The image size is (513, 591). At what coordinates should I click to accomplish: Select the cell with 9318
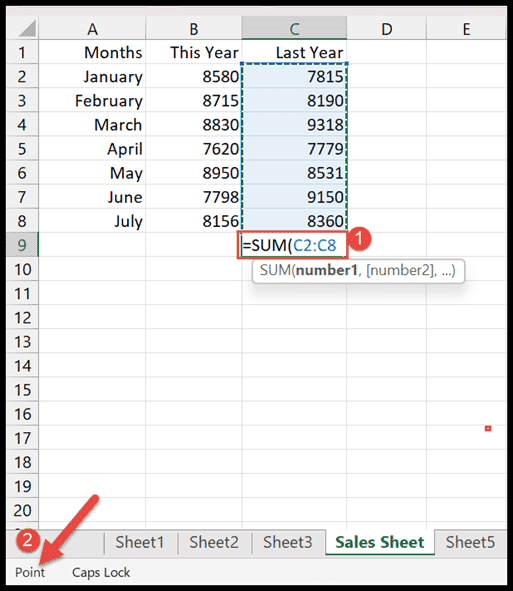294,125
